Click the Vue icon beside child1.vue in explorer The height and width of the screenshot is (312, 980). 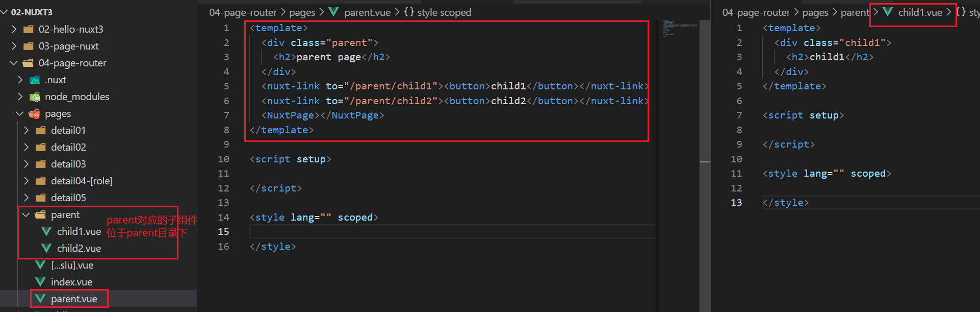46,231
